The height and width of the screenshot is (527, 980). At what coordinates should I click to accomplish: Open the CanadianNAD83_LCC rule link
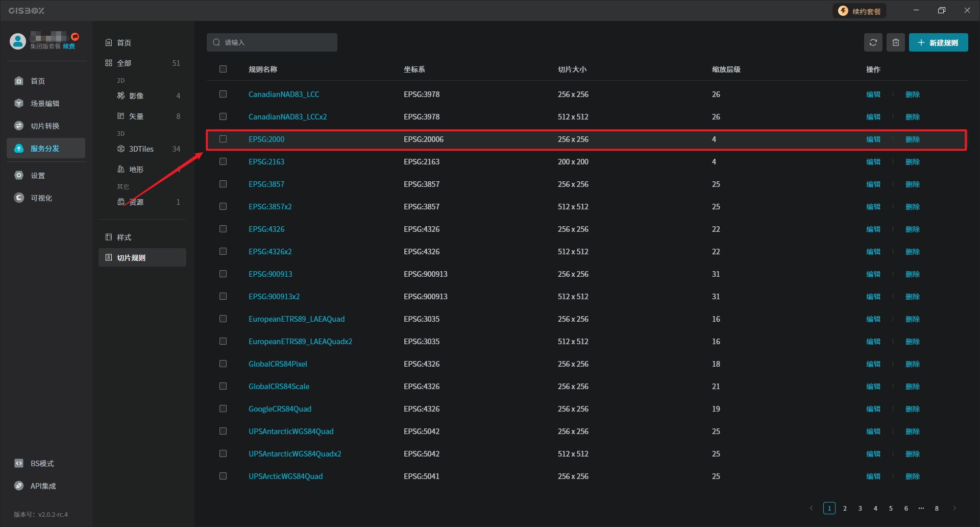pos(283,94)
